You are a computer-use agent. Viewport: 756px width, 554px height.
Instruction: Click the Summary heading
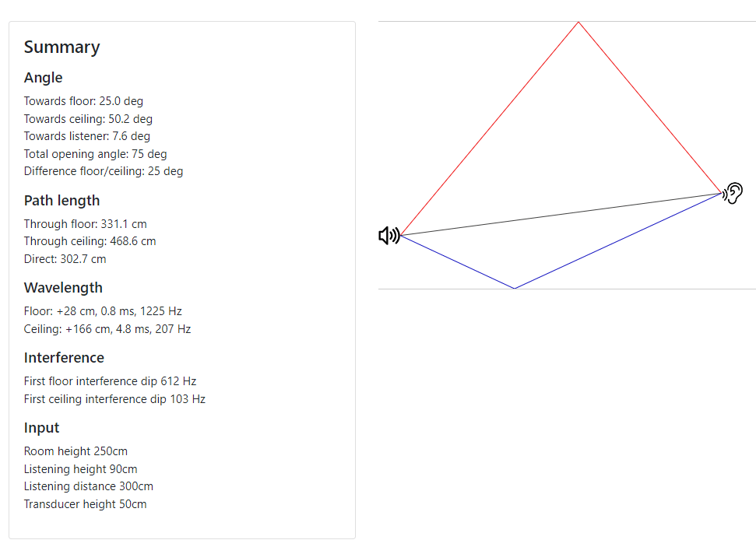(62, 47)
